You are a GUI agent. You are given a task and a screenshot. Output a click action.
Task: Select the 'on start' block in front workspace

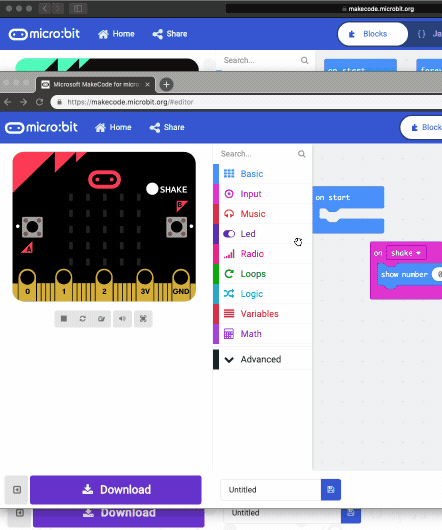point(348,197)
